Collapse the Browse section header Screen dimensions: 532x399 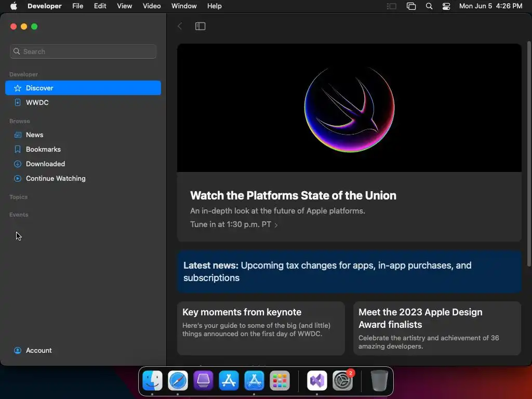tap(20, 121)
